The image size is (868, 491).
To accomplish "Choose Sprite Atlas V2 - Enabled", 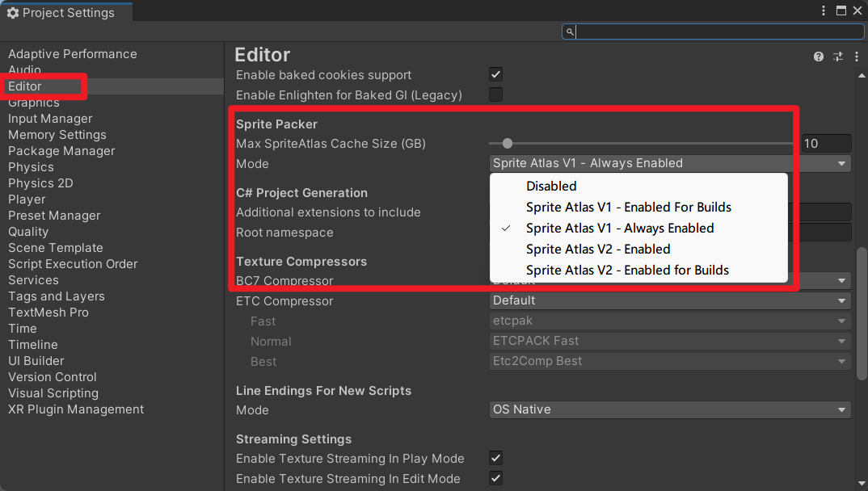I will (x=638, y=249).
